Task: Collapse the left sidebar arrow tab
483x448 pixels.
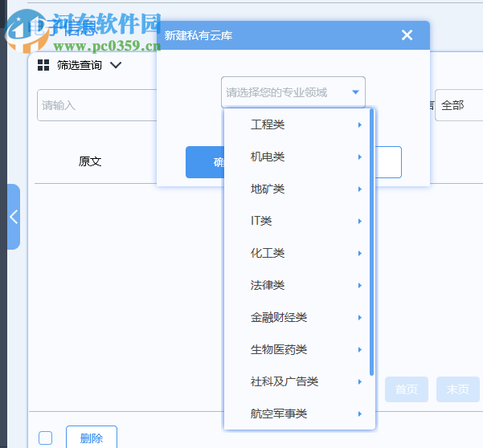Action: pyautogui.click(x=14, y=217)
